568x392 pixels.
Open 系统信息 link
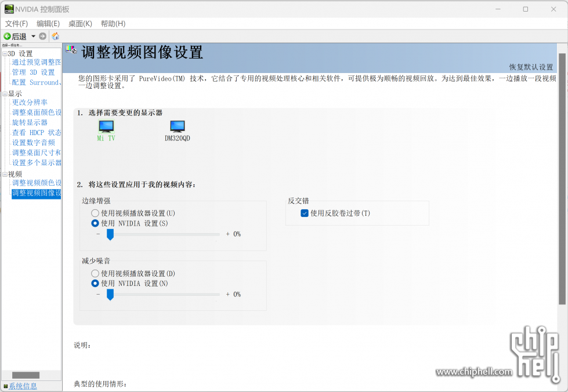[x=23, y=386]
